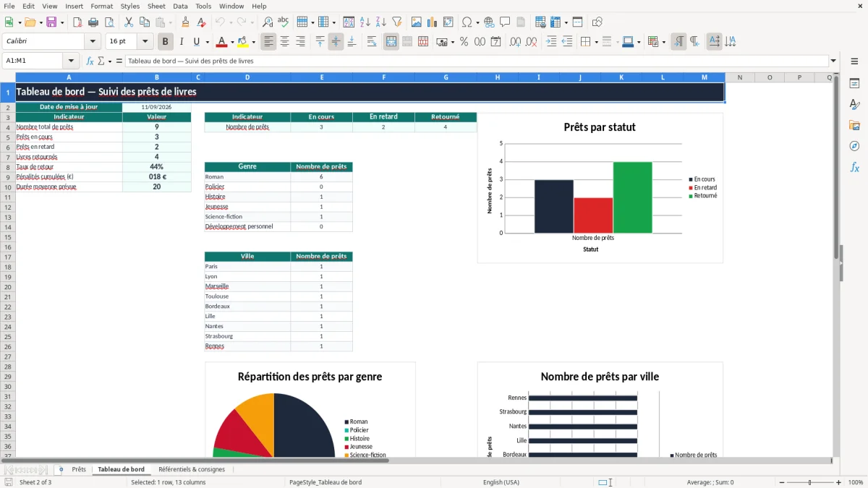This screenshot has height=488, width=868.
Task: Click the Print icon
Action: [x=93, y=22]
